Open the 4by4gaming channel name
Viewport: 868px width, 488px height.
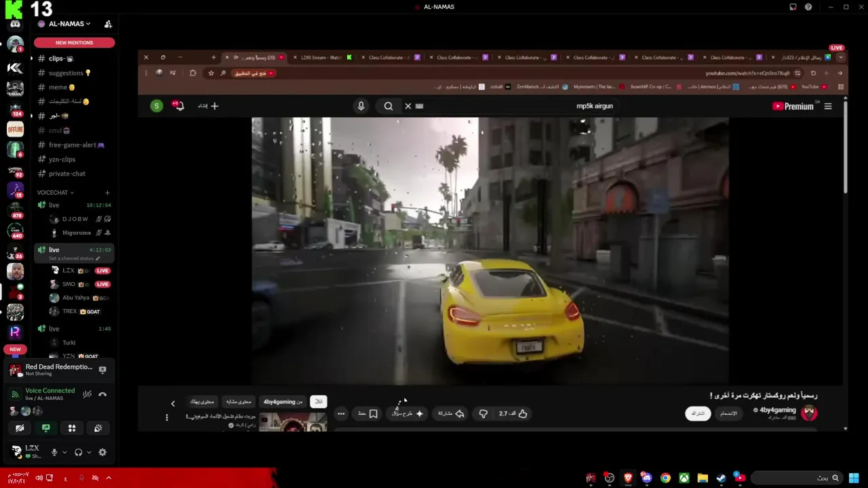point(777,410)
